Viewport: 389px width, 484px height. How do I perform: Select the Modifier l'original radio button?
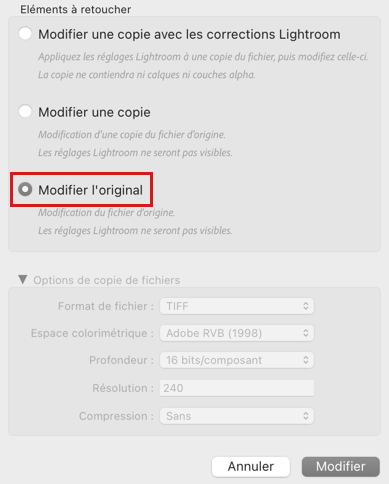click(25, 189)
